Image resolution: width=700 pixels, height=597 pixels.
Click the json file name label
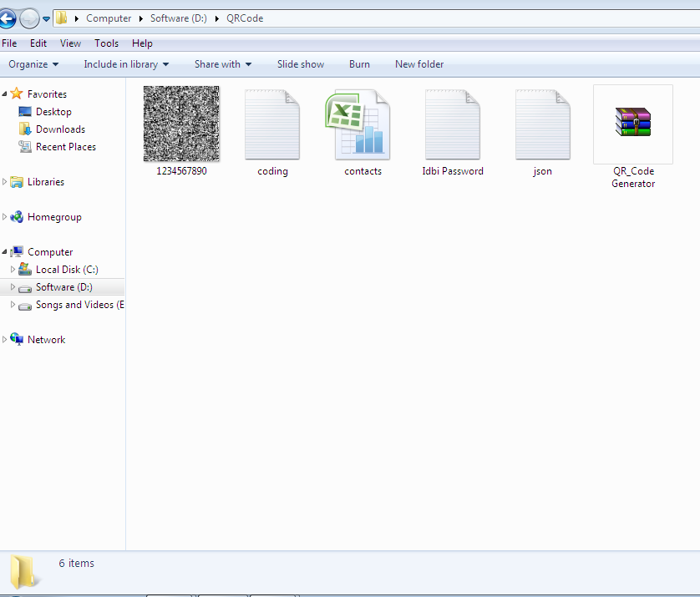[542, 171]
